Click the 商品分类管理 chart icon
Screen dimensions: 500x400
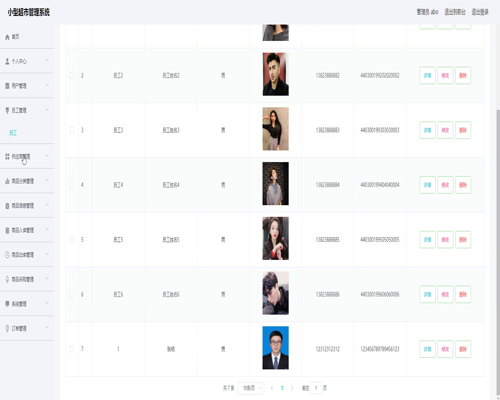(7, 181)
